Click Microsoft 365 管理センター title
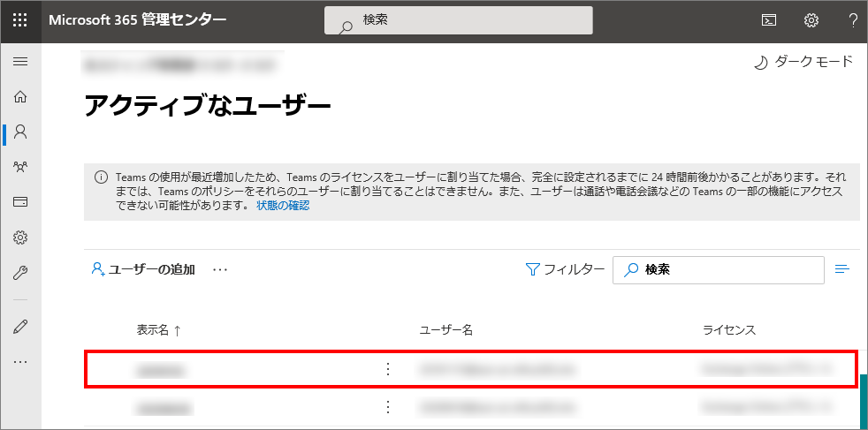 (138, 20)
